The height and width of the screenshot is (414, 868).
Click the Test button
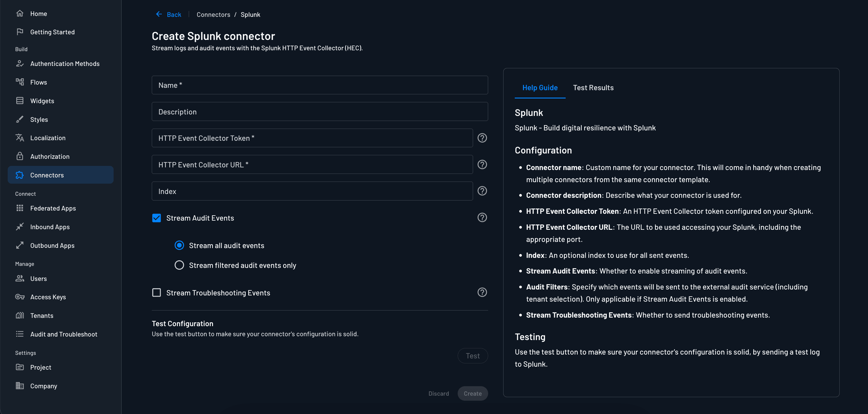[x=472, y=355]
